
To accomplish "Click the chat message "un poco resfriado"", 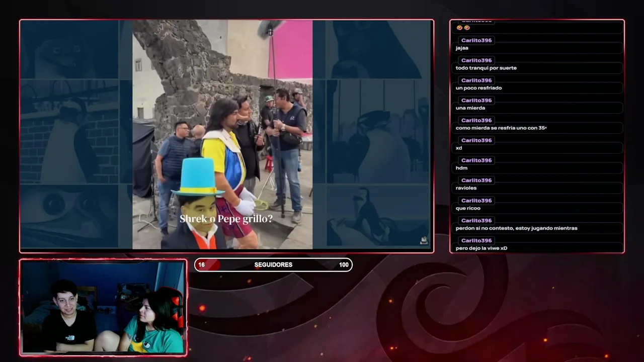I will coord(478,88).
